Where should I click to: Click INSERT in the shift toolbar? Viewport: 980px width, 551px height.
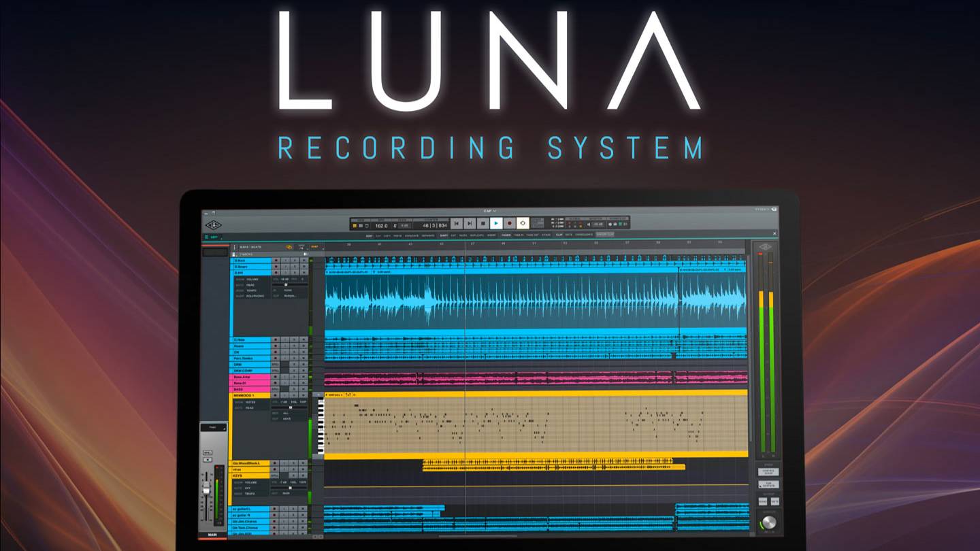click(491, 235)
